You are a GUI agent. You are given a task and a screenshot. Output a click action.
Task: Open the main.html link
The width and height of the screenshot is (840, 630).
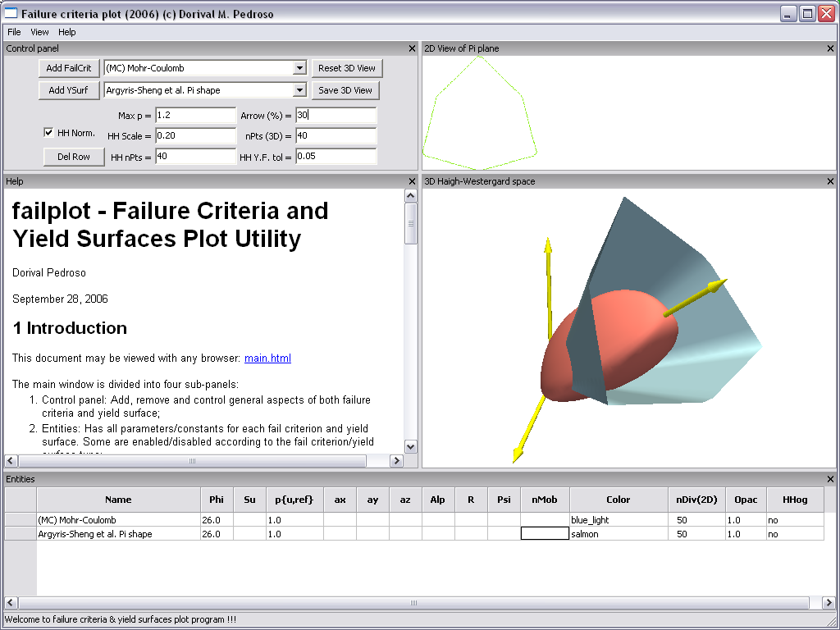(267, 358)
